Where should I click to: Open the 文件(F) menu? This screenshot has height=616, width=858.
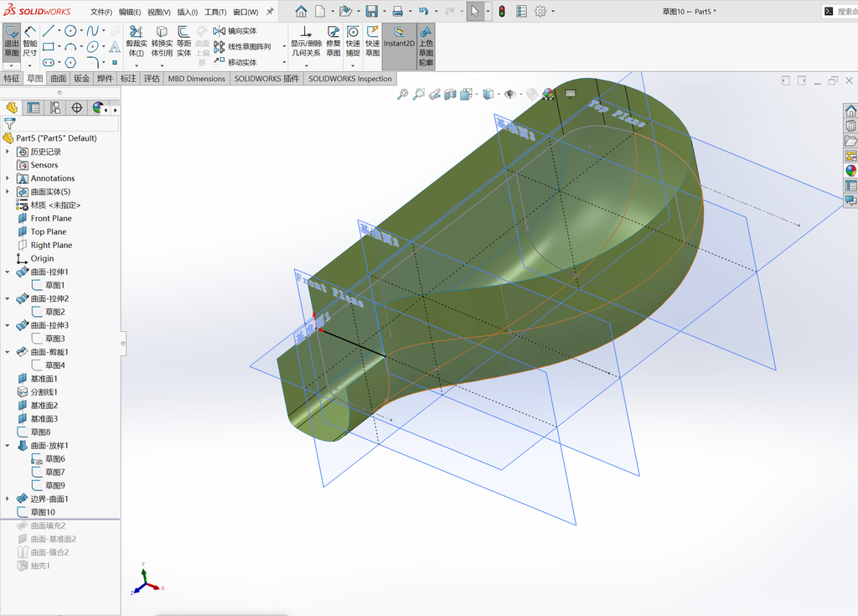coord(101,12)
